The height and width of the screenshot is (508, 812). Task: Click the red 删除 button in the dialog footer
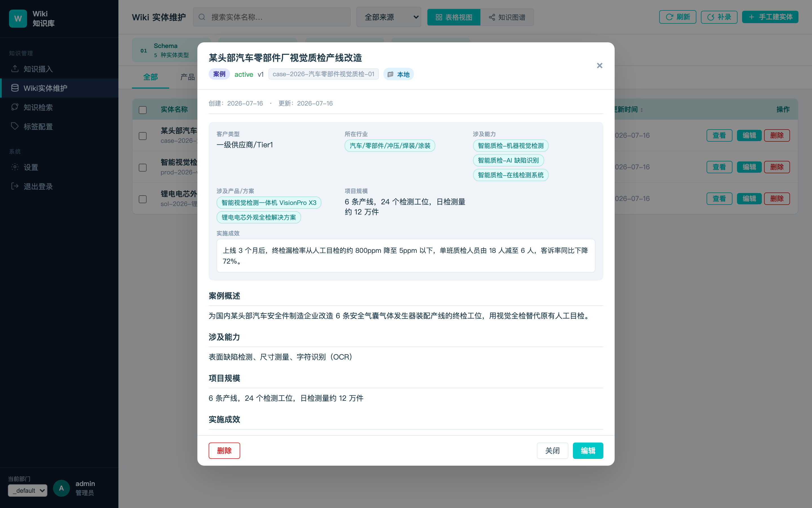click(224, 450)
